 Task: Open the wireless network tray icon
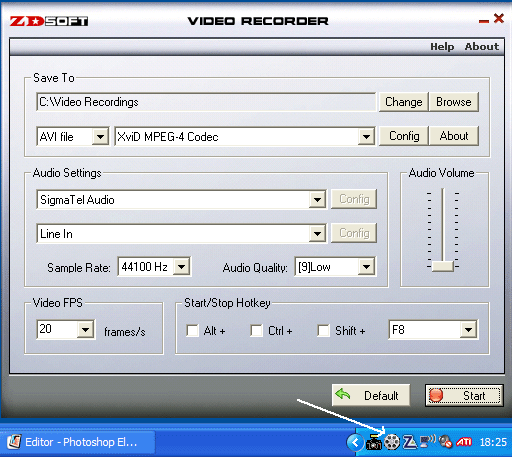tap(428, 442)
